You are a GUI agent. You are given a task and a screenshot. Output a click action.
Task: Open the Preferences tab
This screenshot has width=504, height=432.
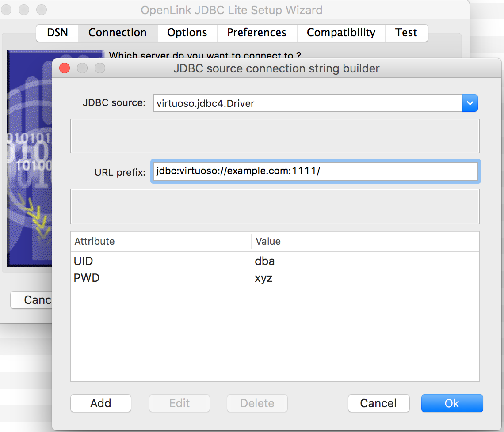pyautogui.click(x=257, y=33)
